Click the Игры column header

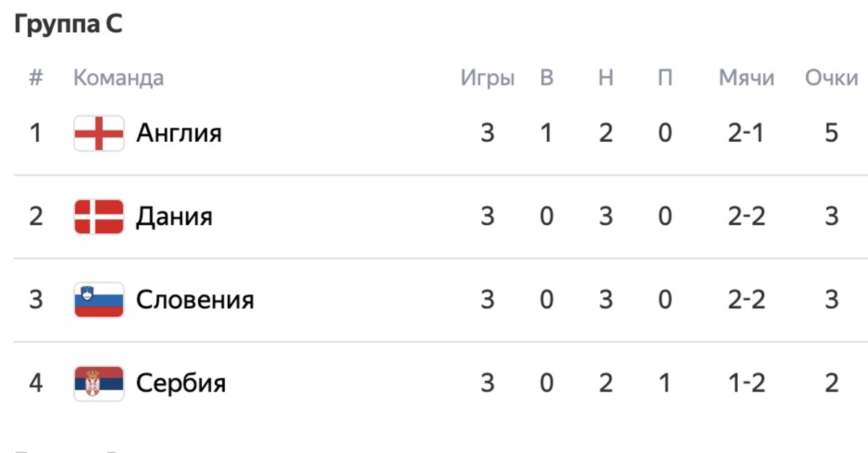tap(488, 77)
